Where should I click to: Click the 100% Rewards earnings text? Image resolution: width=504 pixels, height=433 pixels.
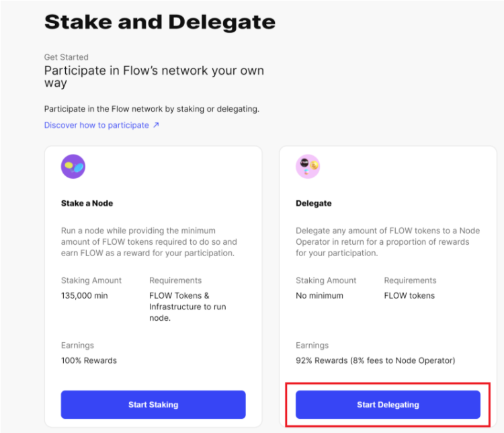pos(89,360)
